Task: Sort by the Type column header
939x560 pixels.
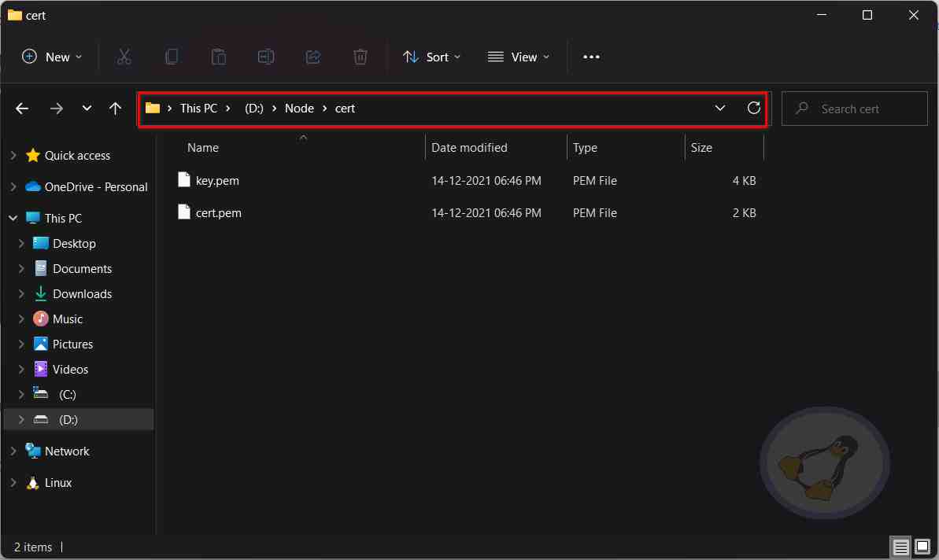Action: [585, 147]
